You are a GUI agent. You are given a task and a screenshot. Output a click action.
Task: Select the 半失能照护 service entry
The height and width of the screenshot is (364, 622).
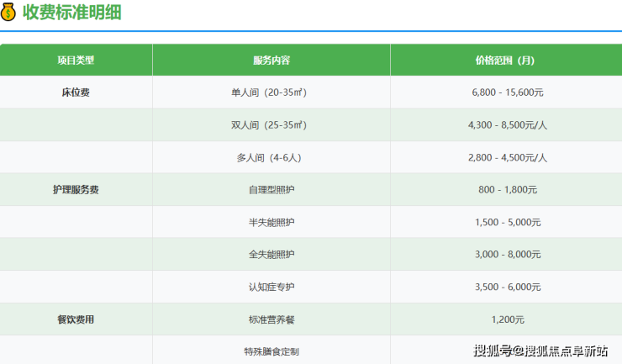coord(271,222)
